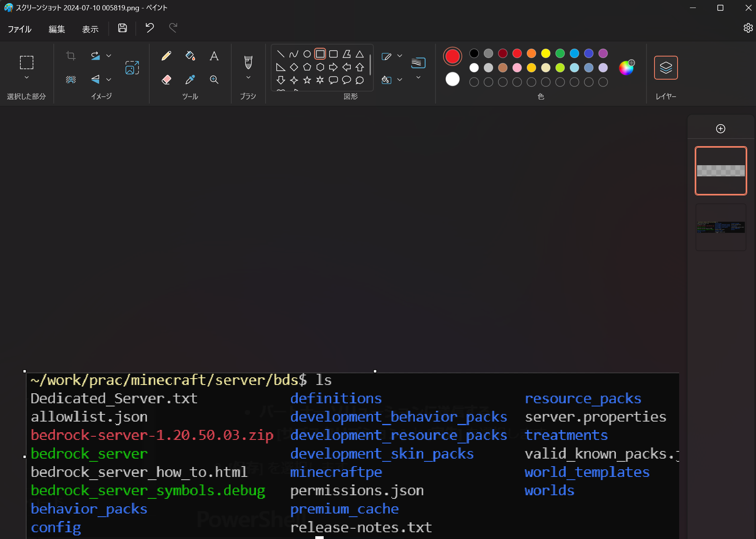Viewport: 756px width, 539px height.
Task: Expand the rotate options chevron
Action: pyautogui.click(x=109, y=56)
